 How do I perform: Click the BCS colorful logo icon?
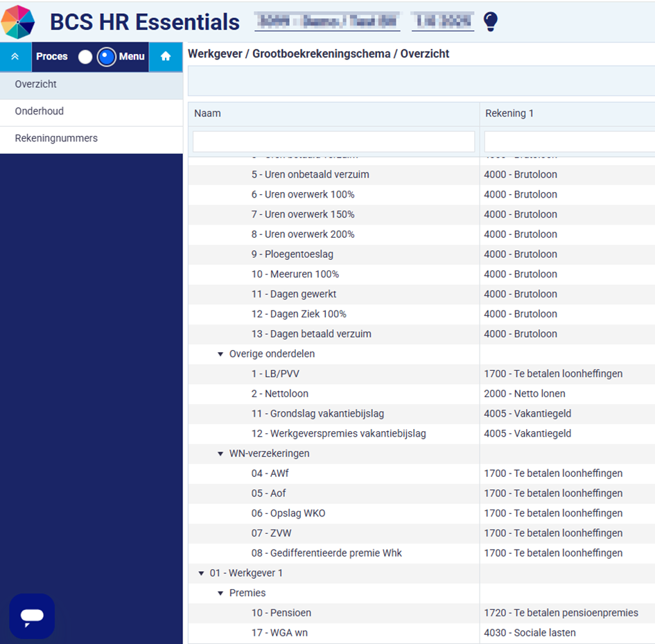(x=18, y=22)
